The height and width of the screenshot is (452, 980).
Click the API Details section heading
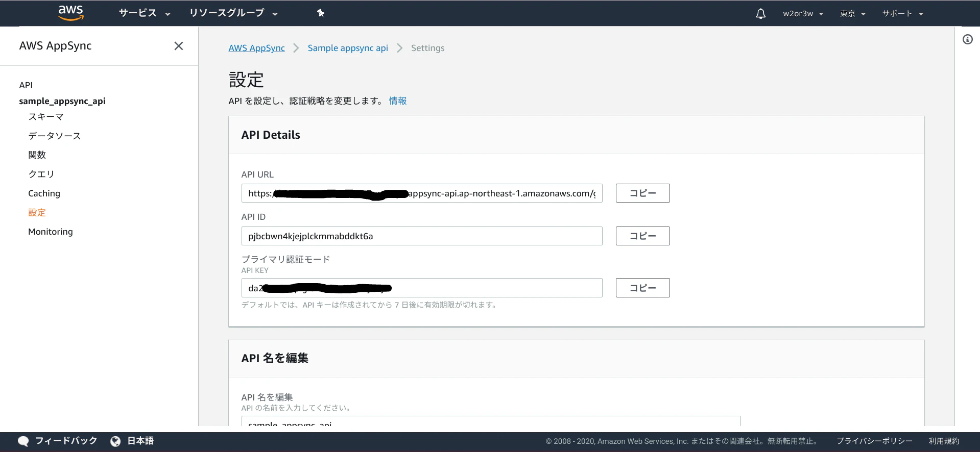pyautogui.click(x=271, y=135)
